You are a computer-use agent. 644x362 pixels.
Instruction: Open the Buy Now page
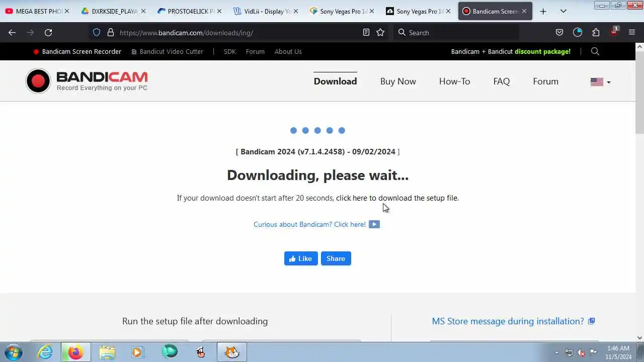pos(398,81)
